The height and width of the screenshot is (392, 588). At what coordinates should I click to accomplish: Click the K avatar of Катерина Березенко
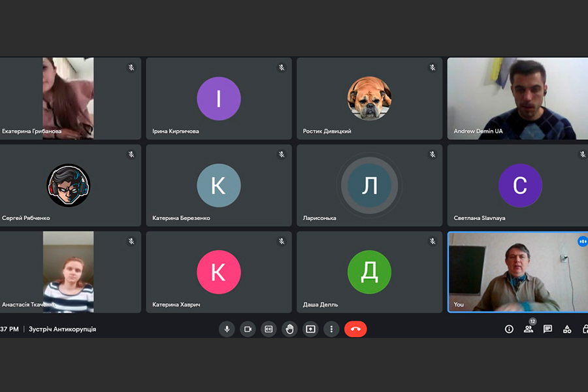219,186
